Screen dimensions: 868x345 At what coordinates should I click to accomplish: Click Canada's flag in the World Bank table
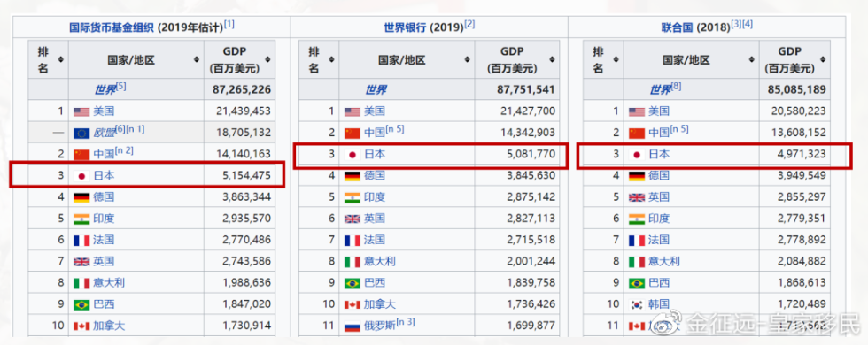coord(353,304)
